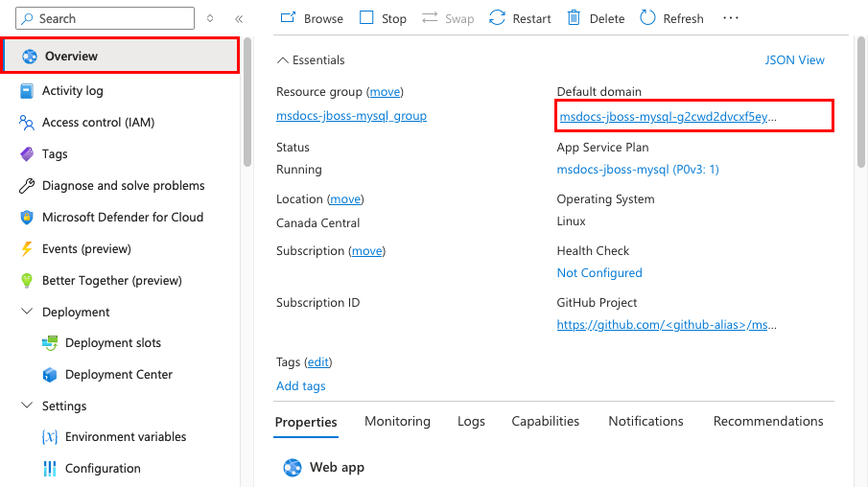868x487 pixels.
Task: Open the msdocs-jboss-mysql default domain link
Action: click(x=668, y=117)
